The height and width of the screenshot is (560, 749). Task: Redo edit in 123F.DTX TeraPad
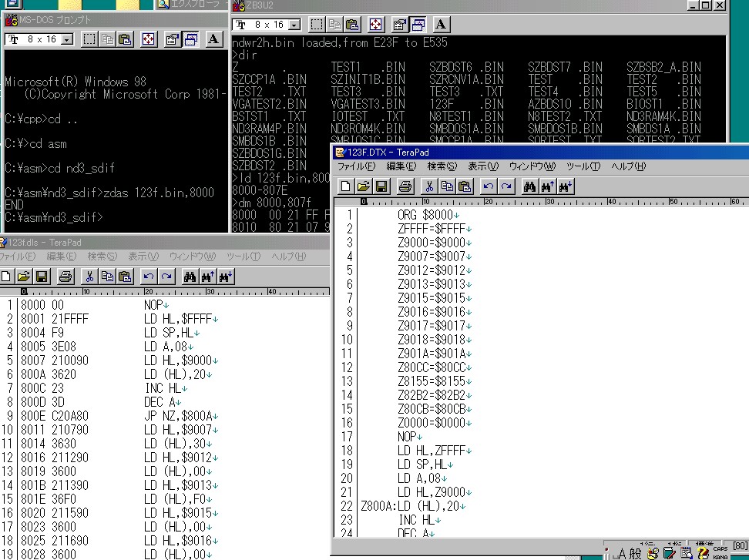point(506,186)
